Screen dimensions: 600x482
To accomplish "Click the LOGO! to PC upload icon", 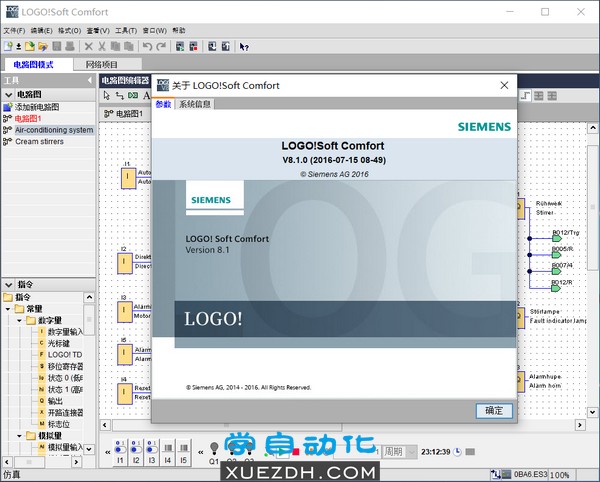I will 226,46.
